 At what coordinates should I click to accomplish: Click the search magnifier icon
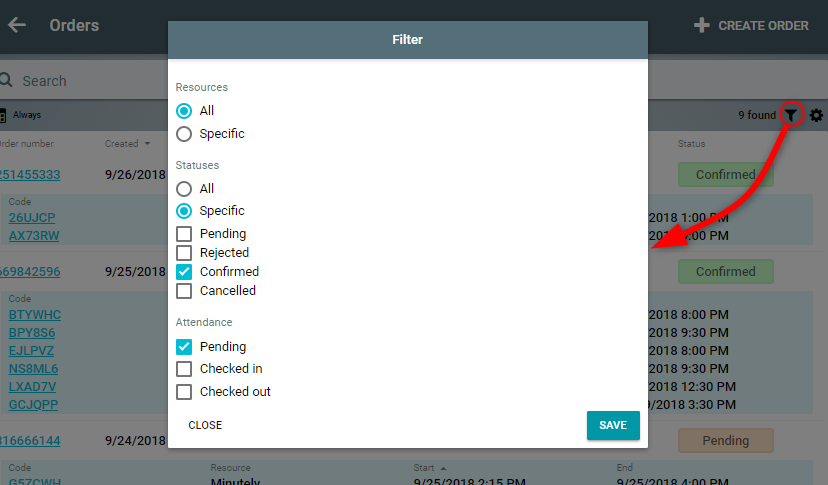pyautogui.click(x=6, y=80)
